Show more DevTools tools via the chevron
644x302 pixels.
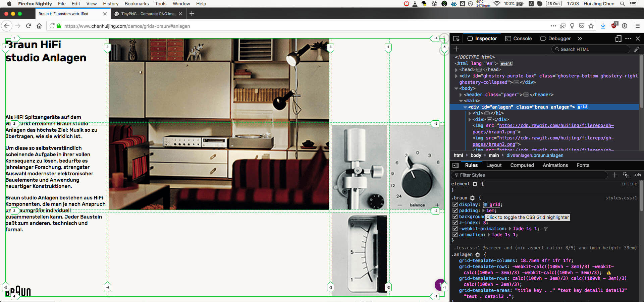pos(580,39)
